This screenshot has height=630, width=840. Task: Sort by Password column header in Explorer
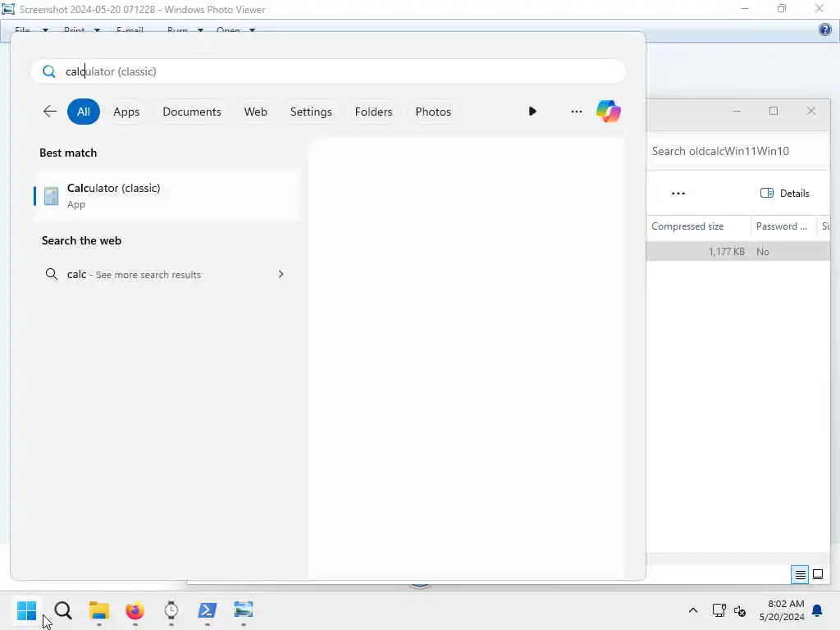click(x=783, y=226)
